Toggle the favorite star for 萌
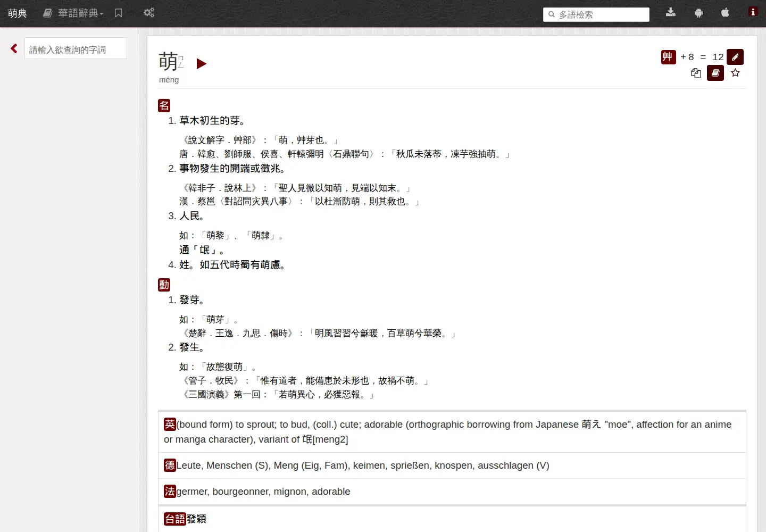 coord(736,73)
